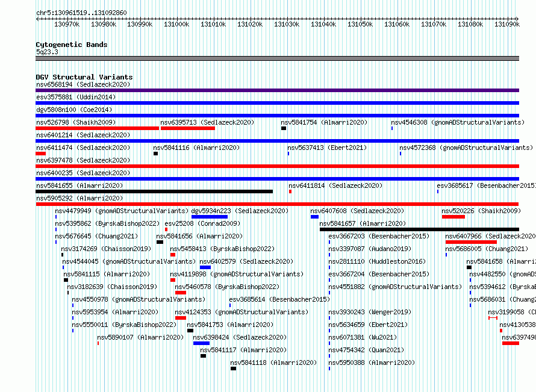Select the esv25208 (Conrad2009) label
The height and width of the screenshot is (392, 536).
point(202,223)
